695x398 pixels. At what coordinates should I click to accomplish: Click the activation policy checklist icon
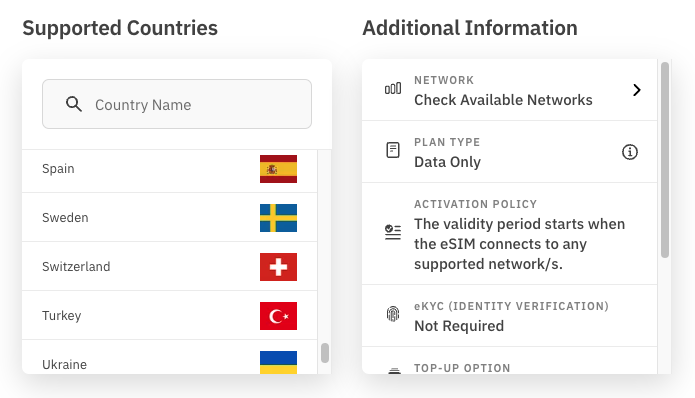[x=393, y=232]
